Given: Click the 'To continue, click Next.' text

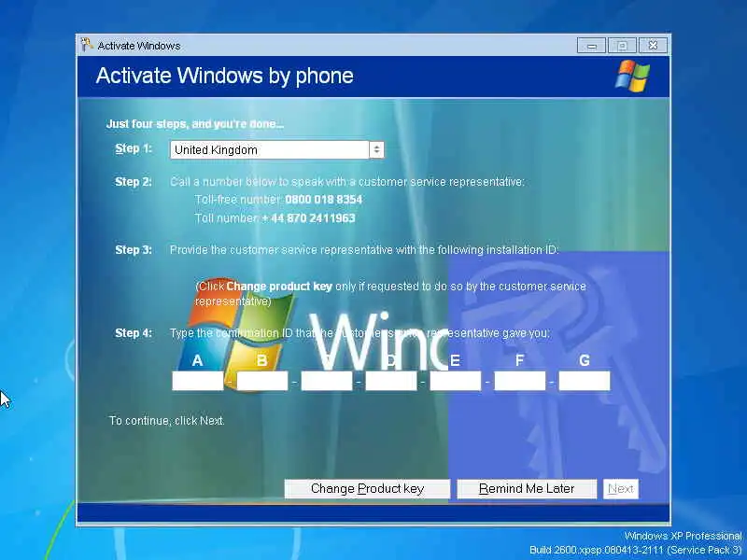Looking at the screenshot, I should pyautogui.click(x=167, y=421).
